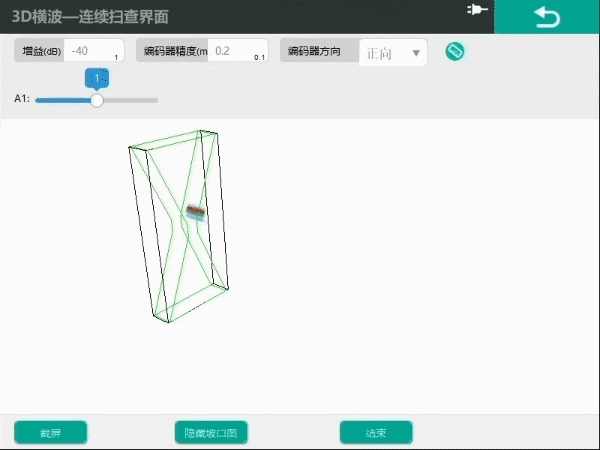
Task: Click the teal ruler measurement icon
Action: (455, 52)
